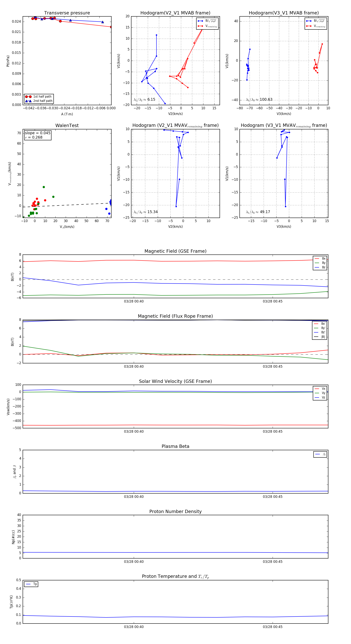Select the Tp legend entry
Screen dimensions: 351x644
click(x=31, y=584)
